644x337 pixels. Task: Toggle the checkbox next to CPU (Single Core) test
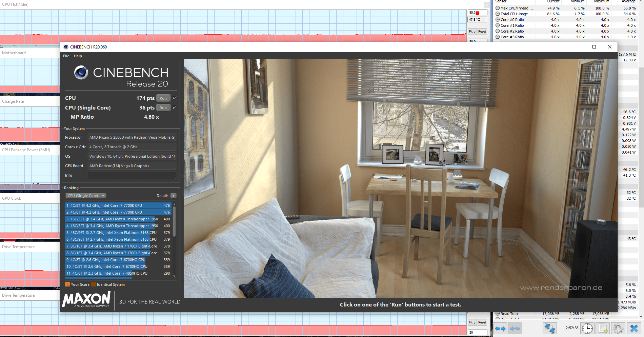[x=175, y=107]
